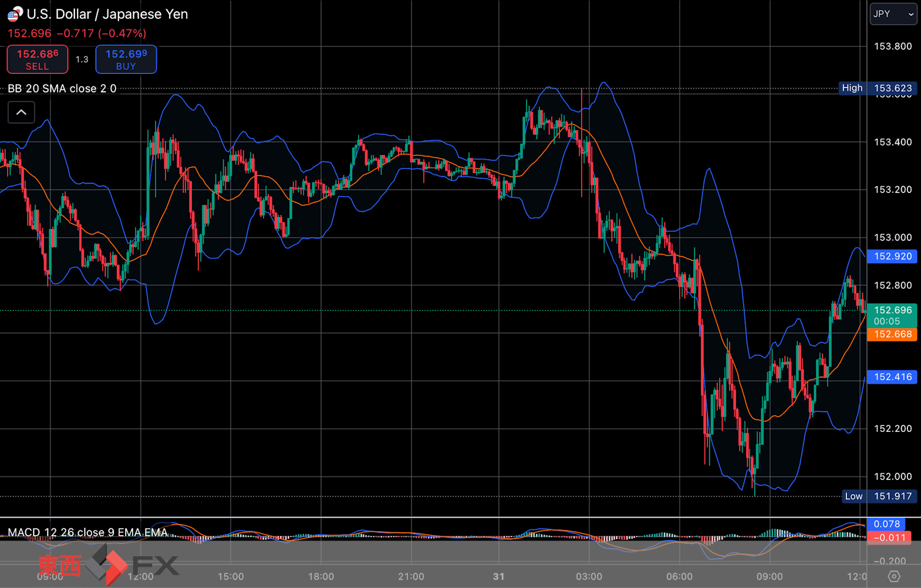Click the red -0.011 MACD histogram tag
921x588 pixels.
[889, 538]
